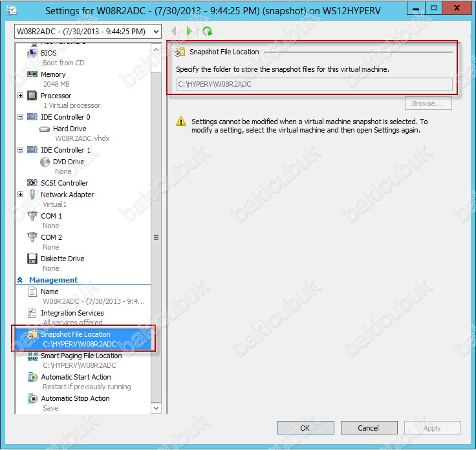Click the '1 Virtual processor' text

(x=72, y=105)
